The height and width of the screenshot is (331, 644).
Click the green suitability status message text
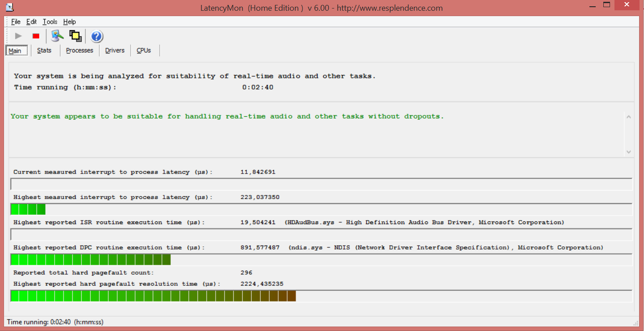pos(227,116)
